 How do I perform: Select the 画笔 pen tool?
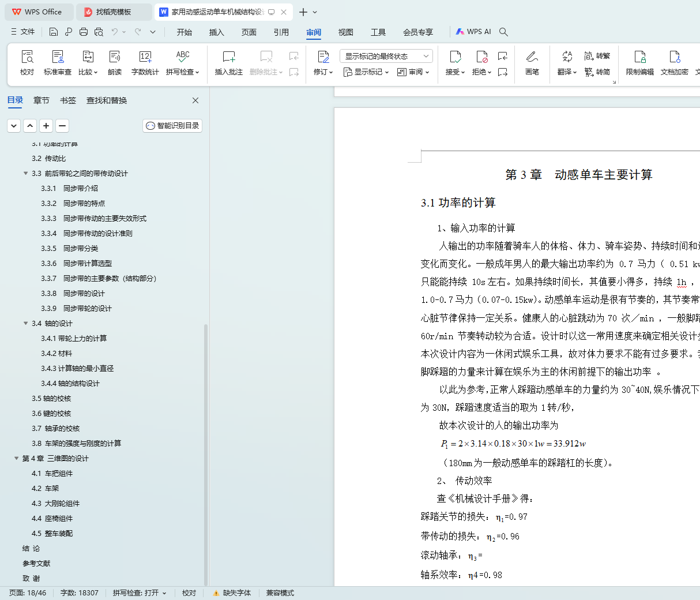click(532, 63)
